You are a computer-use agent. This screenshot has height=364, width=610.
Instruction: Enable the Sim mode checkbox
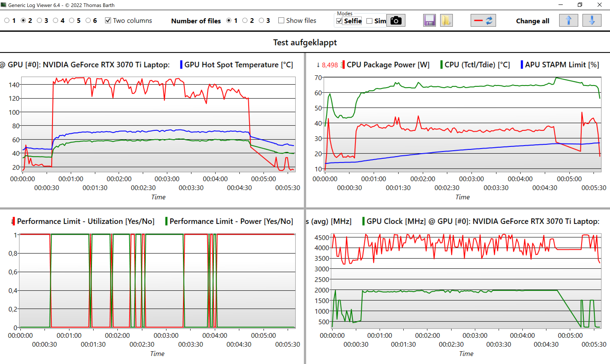click(369, 21)
